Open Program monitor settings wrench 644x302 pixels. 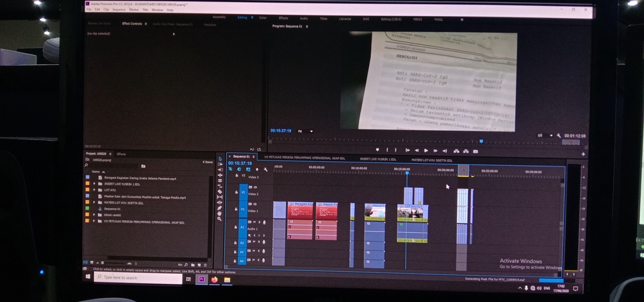point(559,136)
